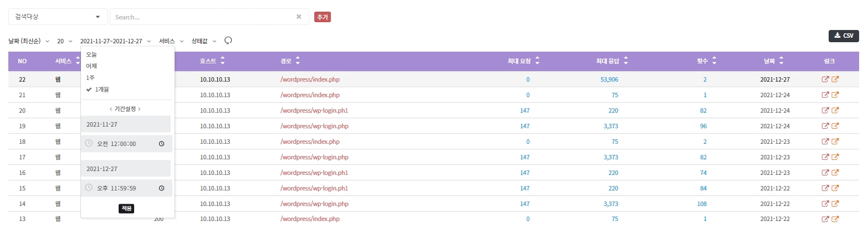
Task: Expand the 날짜 (최신순) sort dropdown
Action: [29, 41]
